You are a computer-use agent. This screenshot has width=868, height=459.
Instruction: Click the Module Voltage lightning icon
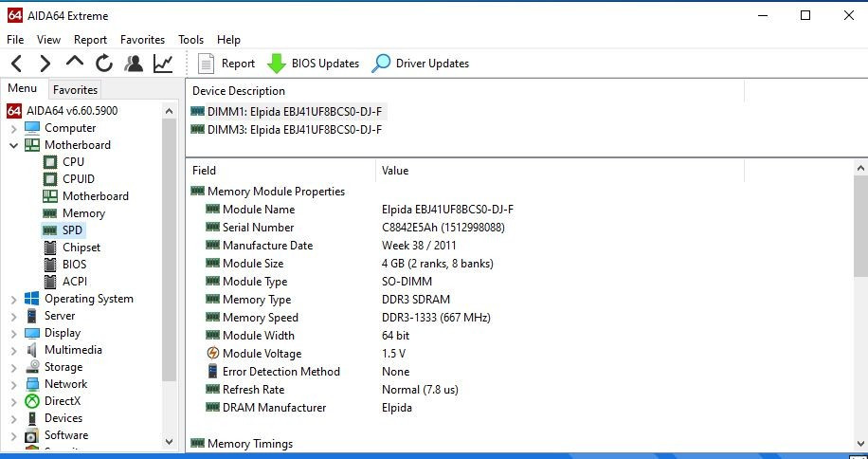tap(212, 353)
